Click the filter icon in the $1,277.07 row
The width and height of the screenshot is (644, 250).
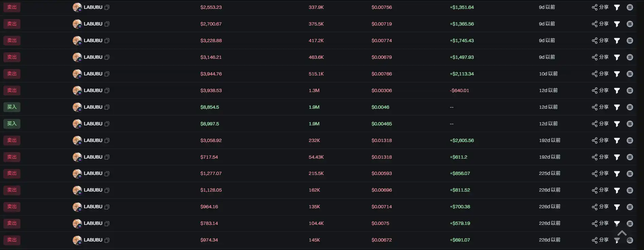pos(617,174)
